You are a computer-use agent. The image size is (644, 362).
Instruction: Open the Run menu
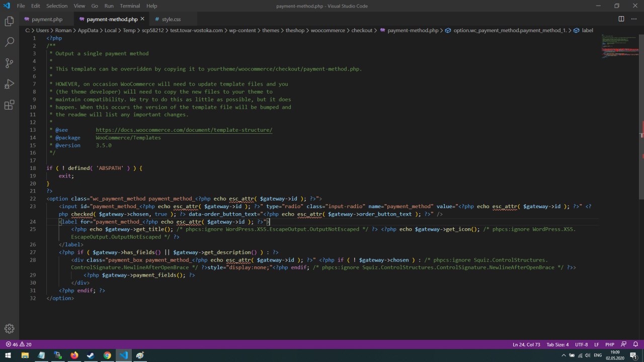pyautogui.click(x=109, y=6)
